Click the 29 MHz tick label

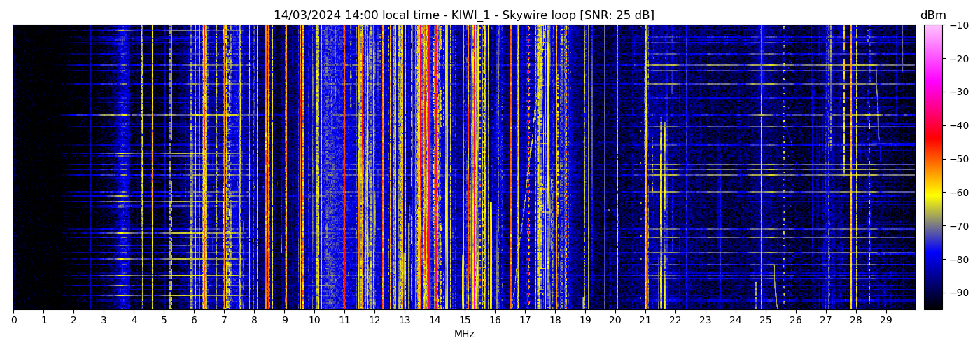[885, 320]
